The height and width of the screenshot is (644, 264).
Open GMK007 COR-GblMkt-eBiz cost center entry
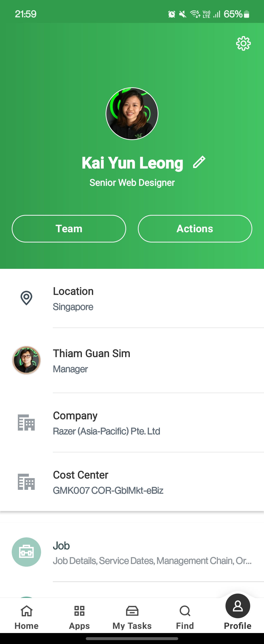132,482
